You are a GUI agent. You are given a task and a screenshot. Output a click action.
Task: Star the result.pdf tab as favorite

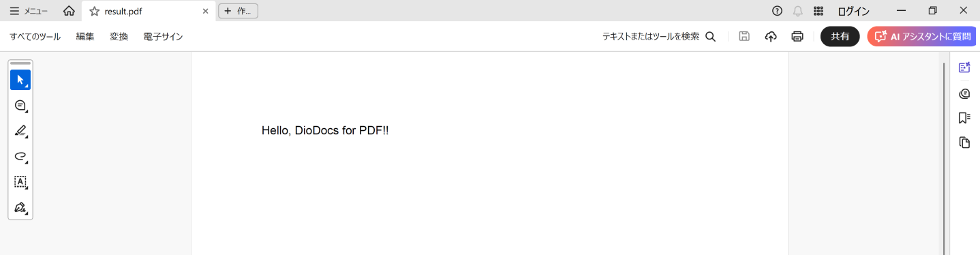point(95,11)
